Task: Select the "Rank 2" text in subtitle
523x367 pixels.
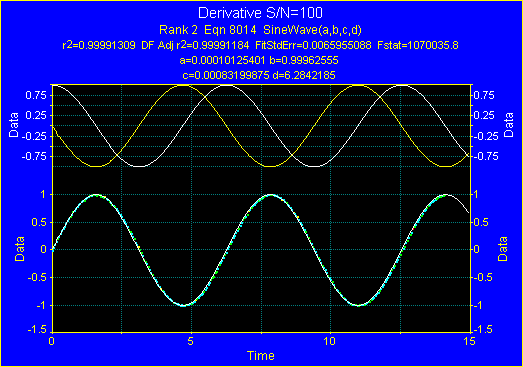Action: [x=178, y=30]
